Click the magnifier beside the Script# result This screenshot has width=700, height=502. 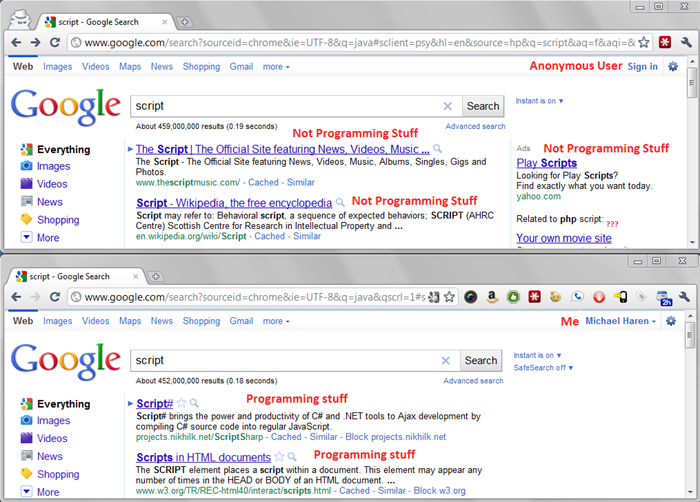[x=194, y=403]
